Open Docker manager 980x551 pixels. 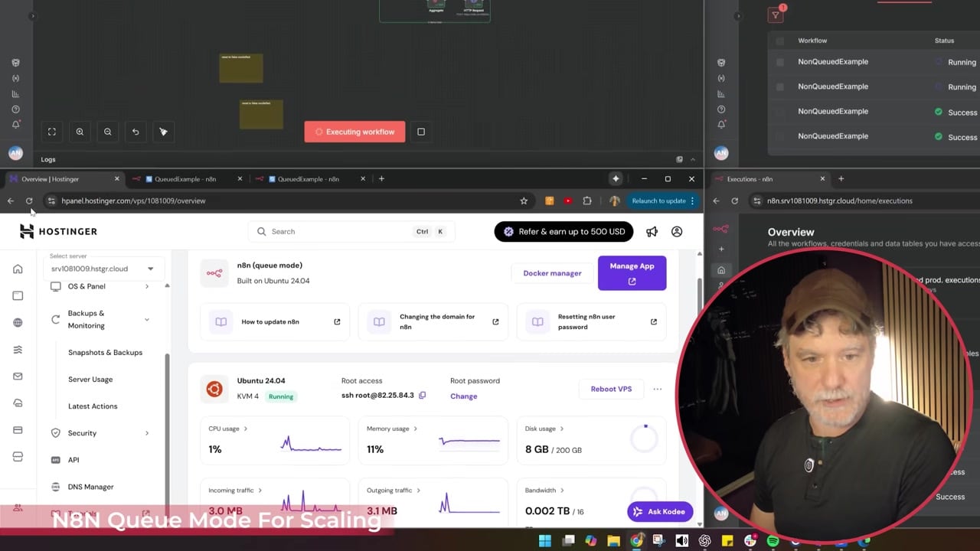pos(552,273)
